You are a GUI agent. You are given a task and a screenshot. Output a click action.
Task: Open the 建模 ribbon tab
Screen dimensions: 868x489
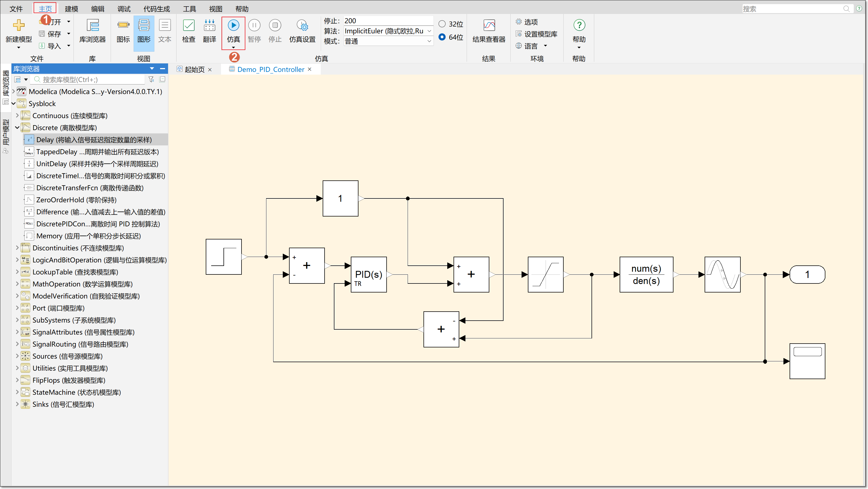coord(71,9)
